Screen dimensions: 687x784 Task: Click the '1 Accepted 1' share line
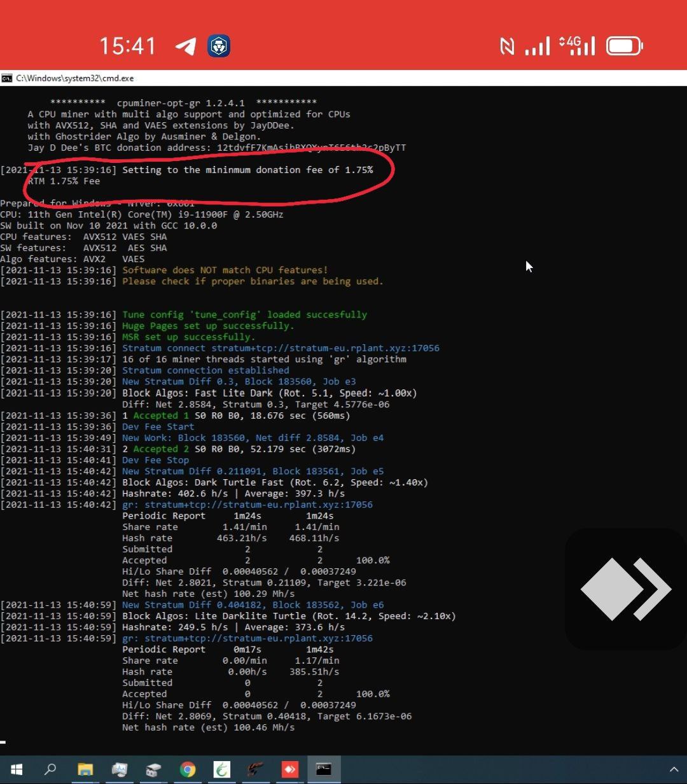pyautogui.click(x=175, y=416)
